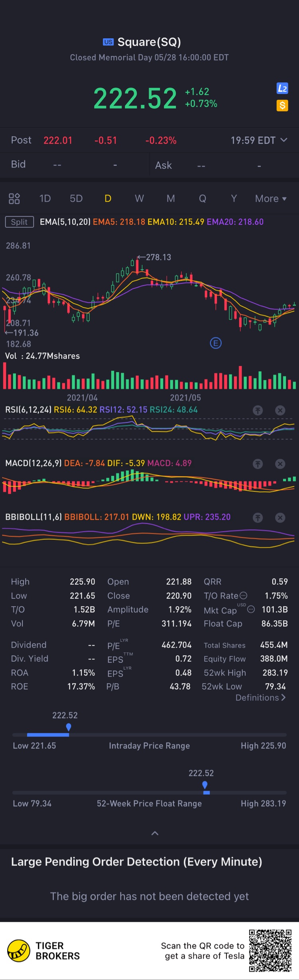Tap the Ask row label
Viewport: 299px width, 980px height.
[163, 165]
